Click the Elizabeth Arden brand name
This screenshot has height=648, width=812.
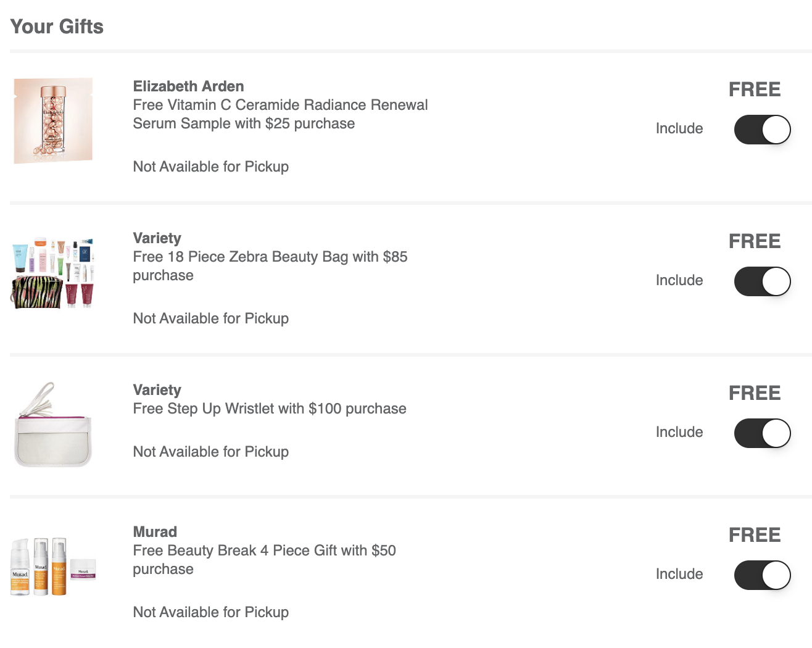pyautogui.click(x=188, y=86)
